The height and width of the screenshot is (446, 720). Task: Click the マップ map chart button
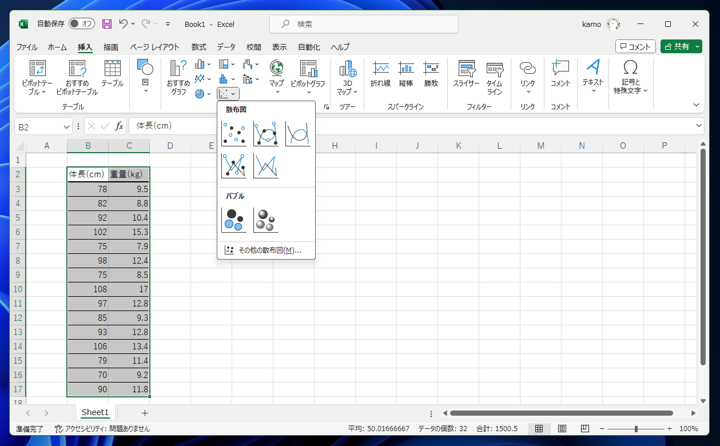[276, 76]
